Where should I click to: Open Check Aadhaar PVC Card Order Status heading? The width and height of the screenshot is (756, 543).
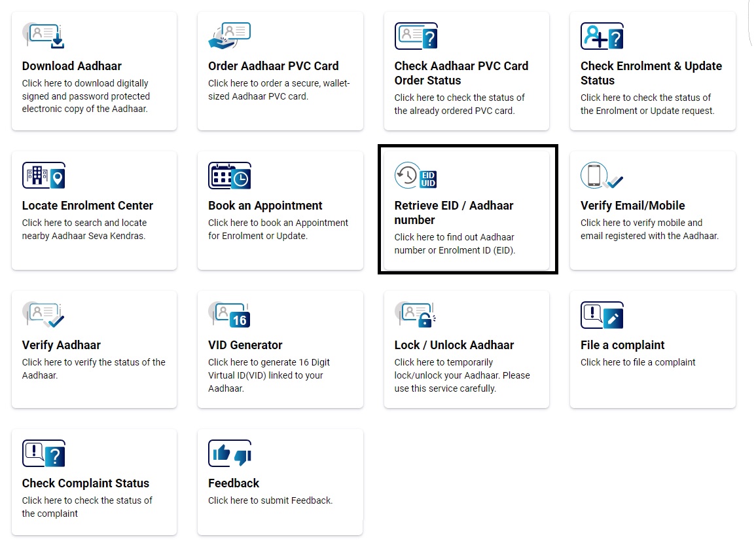(461, 73)
